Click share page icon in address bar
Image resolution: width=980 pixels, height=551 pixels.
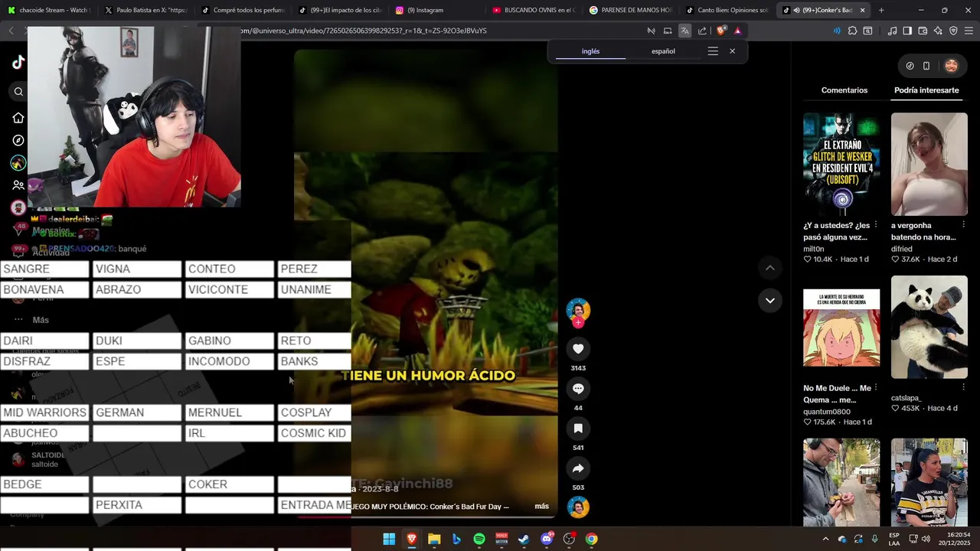pyautogui.click(x=702, y=31)
